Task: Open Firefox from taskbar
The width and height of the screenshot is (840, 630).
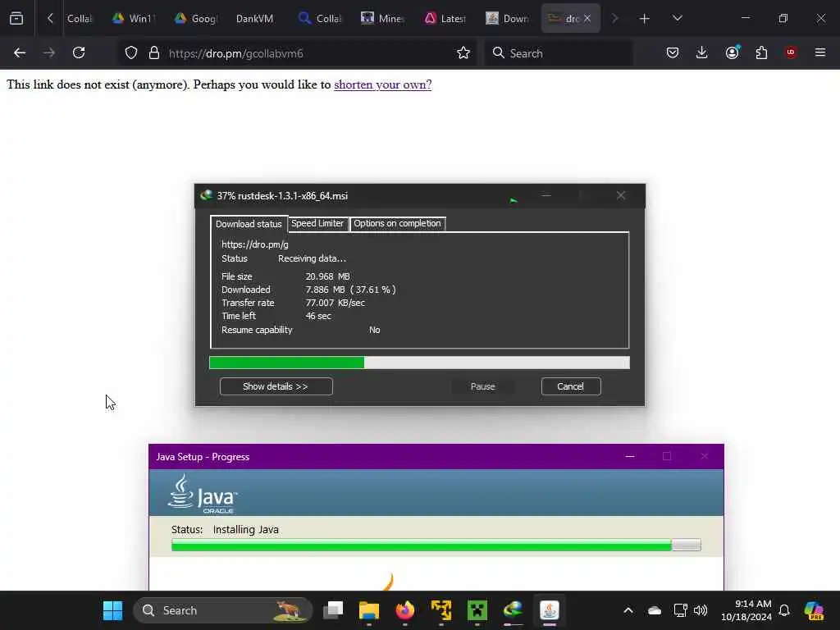Action: coord(405,610)
